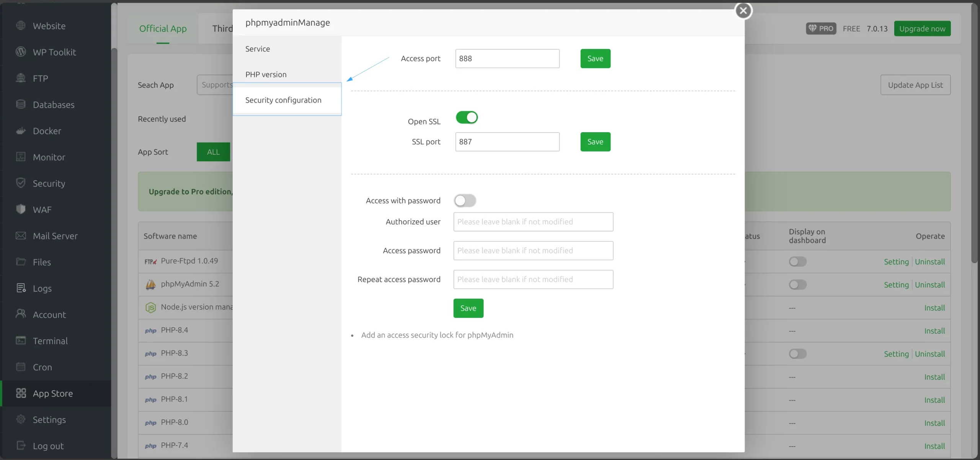Viewport: 980px width, 460px height.
Task: Click the Website globe icon in sidebar
Action: click(21, 26)
